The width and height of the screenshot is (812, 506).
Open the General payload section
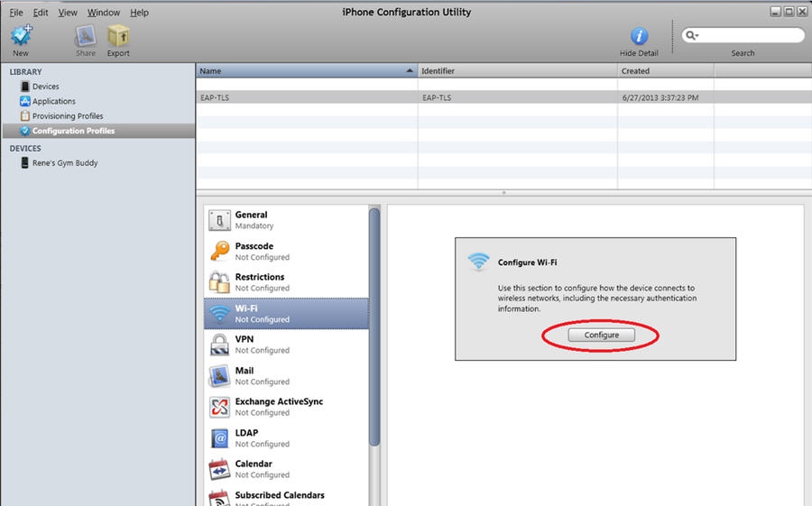tap(286, 220)
